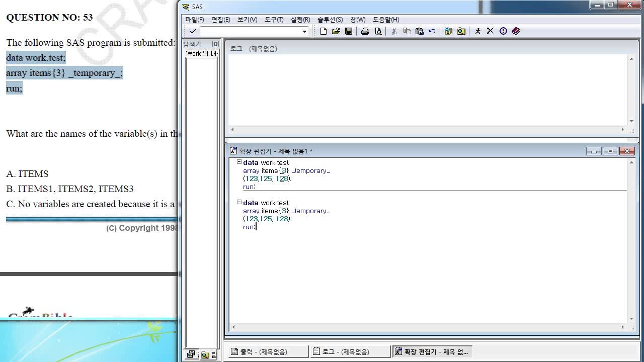This screenshot has height=362, width=644.
Task: Click the editor scroll down arrow
Action: click(x=632, y=319)
